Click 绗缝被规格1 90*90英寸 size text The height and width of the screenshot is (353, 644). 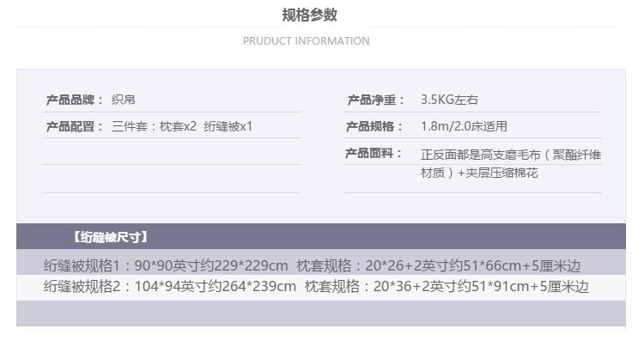[x=166, y=266]
